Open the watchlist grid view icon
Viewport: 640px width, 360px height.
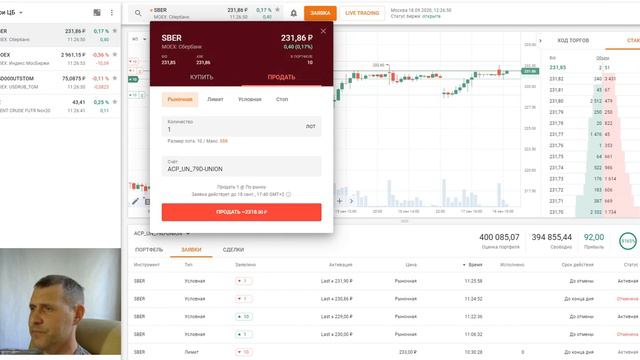pyautogui.click(x=97, y=13)
